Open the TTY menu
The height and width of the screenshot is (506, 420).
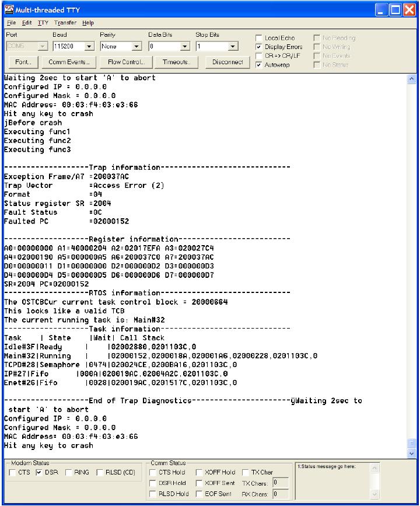pyautogui.click(x=43, y=23)
